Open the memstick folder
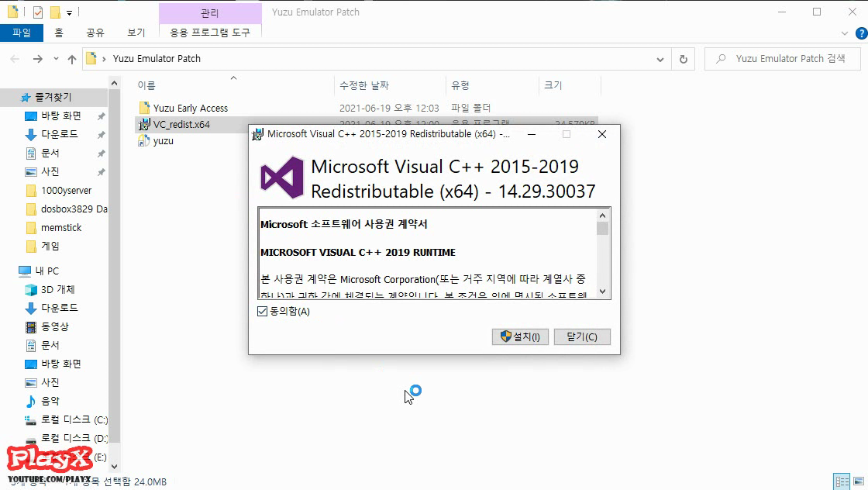This screenshot has width=868, height=490. (x=61, y=228)
